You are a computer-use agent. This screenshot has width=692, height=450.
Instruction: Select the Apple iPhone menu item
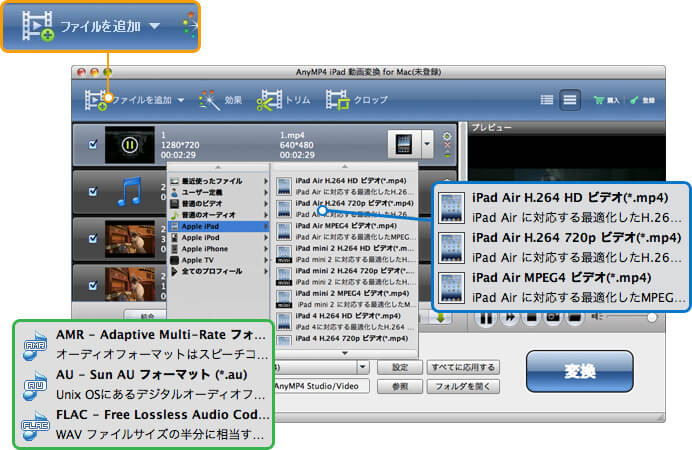(219, 249)
